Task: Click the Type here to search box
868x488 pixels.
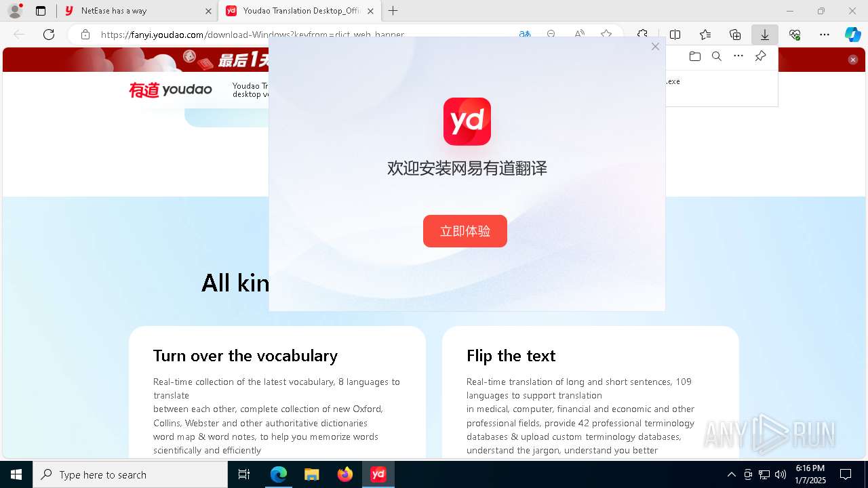Action: [x=130, y=474]
